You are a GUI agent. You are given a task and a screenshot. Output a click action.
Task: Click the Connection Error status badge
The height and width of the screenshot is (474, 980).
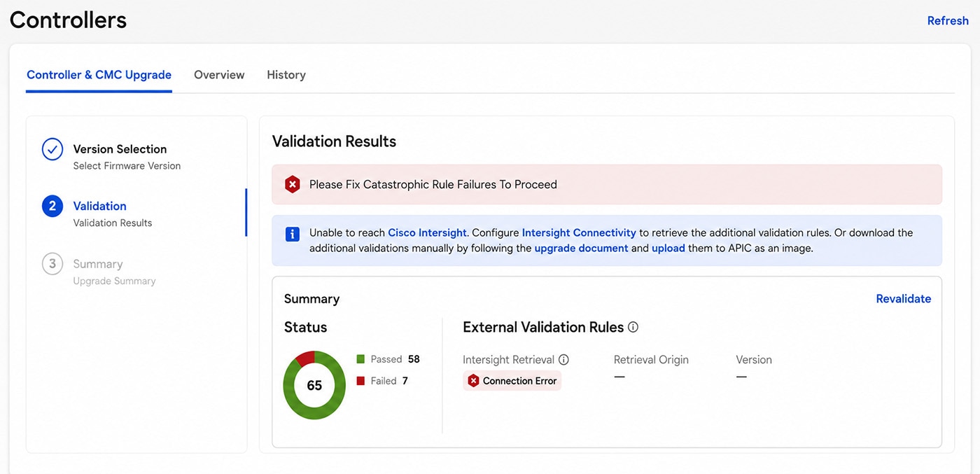pos(512,381)
